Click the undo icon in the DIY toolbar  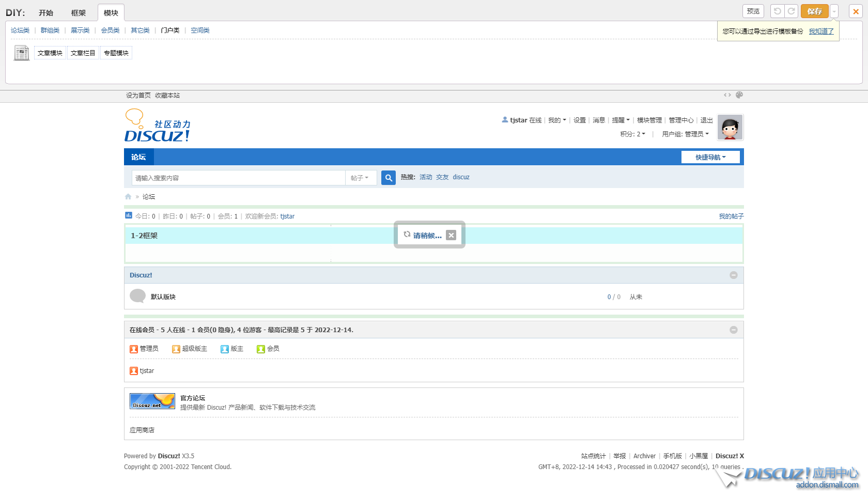778,11
